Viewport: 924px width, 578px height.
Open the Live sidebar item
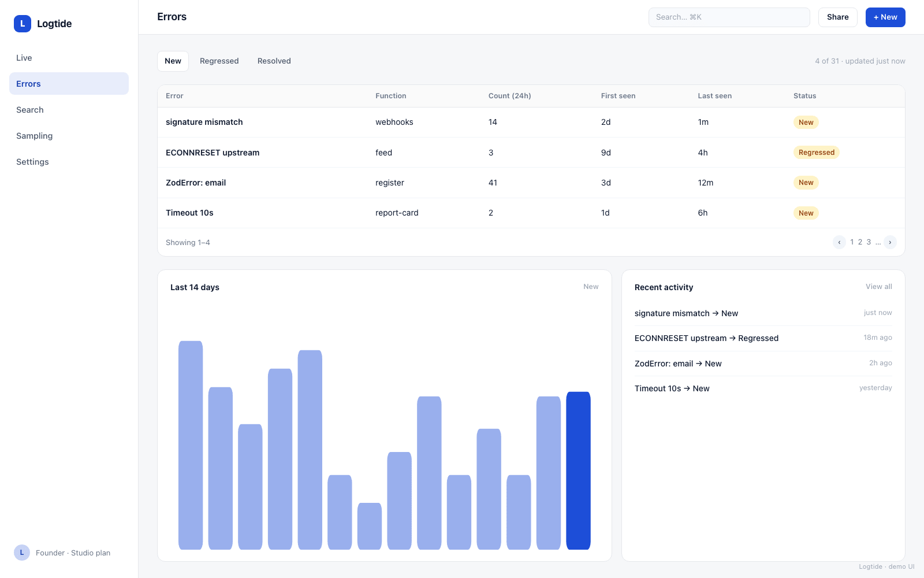click(69, 58)
